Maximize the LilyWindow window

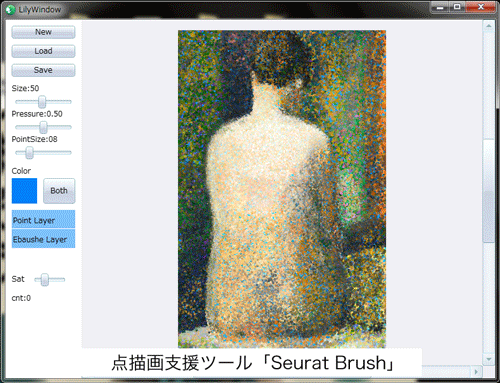(x=457, y=7)
